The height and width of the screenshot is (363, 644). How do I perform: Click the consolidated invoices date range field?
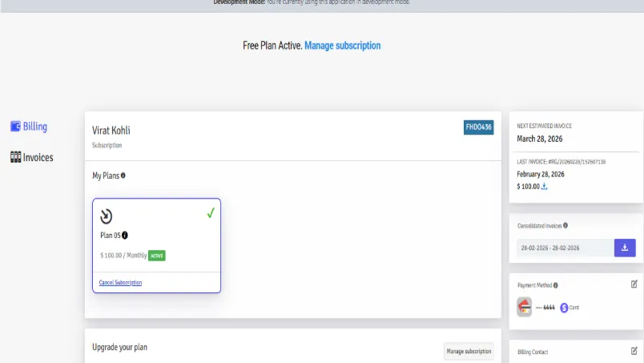(566, 248)
